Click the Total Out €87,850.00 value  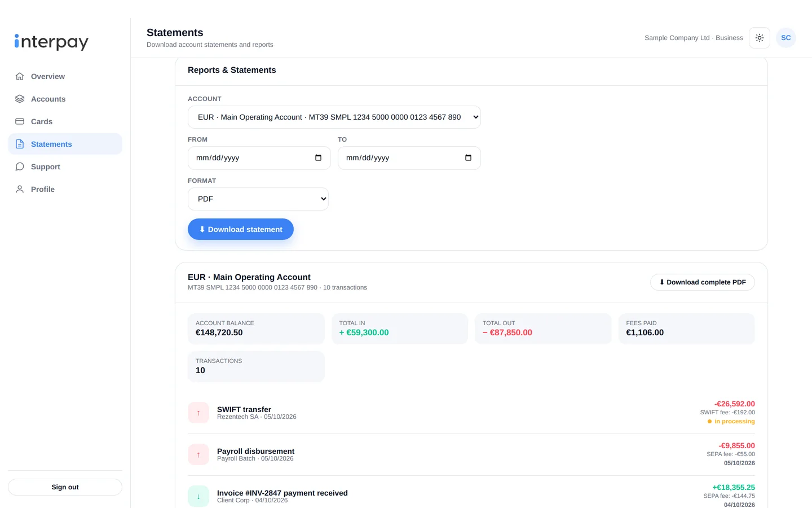507,332
